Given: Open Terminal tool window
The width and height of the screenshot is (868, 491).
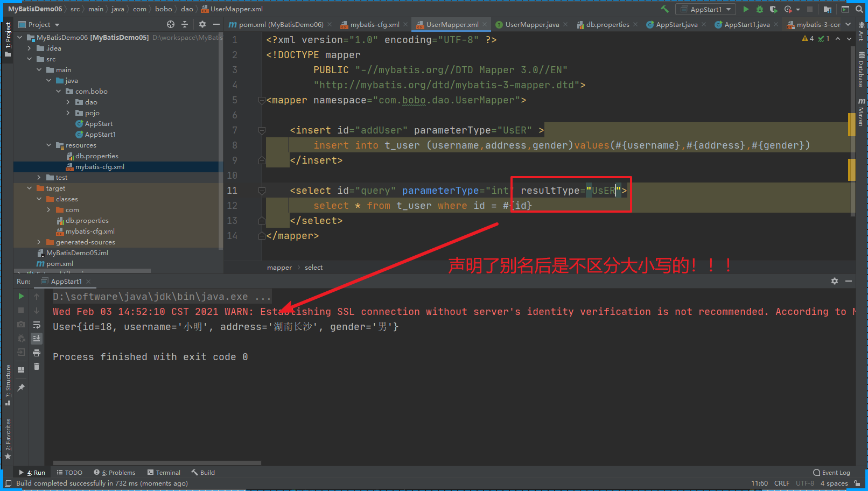Looking at the screenshot, I should click(x=164, y=473).
